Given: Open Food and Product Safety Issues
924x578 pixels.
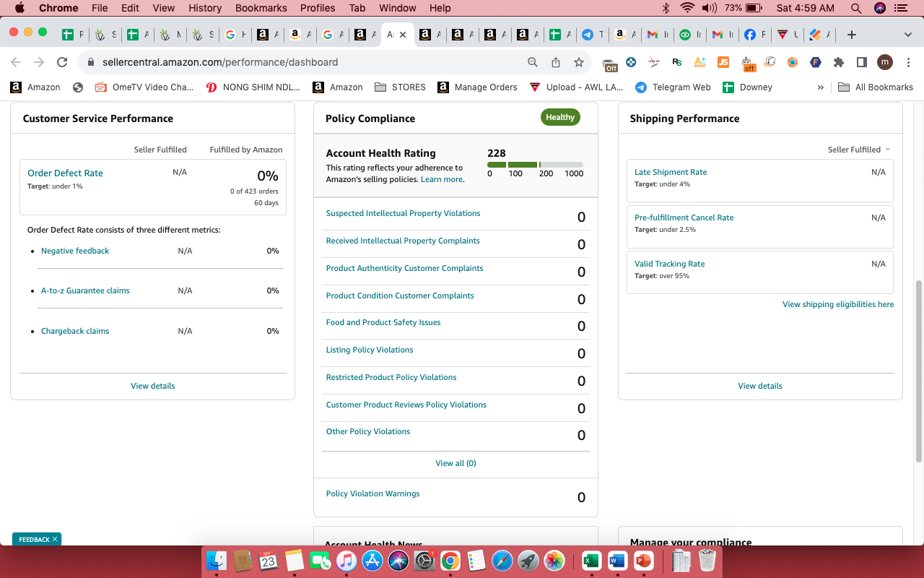Looking at the screenshot, I should click(383, 322).
